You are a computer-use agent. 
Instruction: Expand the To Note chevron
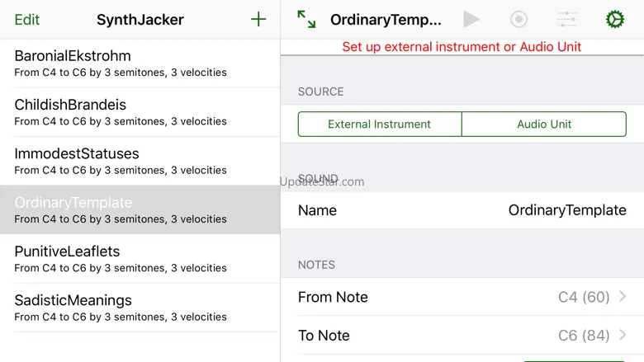[x=623, y=335]
